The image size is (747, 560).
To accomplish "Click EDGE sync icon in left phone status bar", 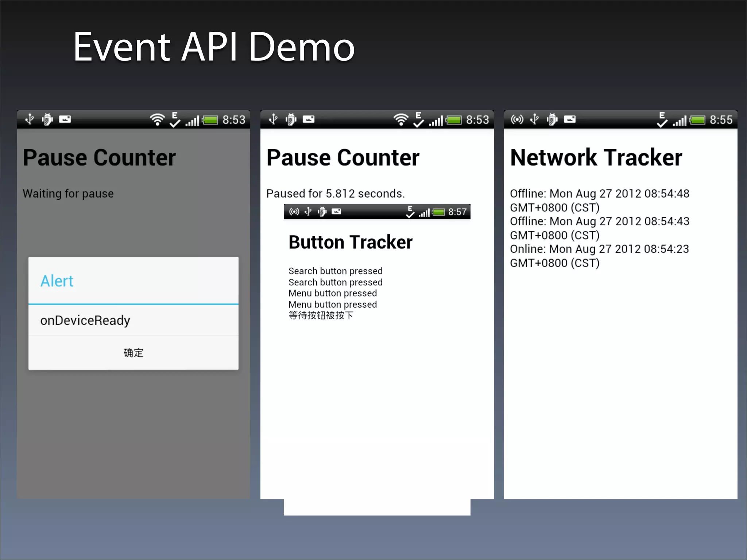I will [x=175, y=120].
